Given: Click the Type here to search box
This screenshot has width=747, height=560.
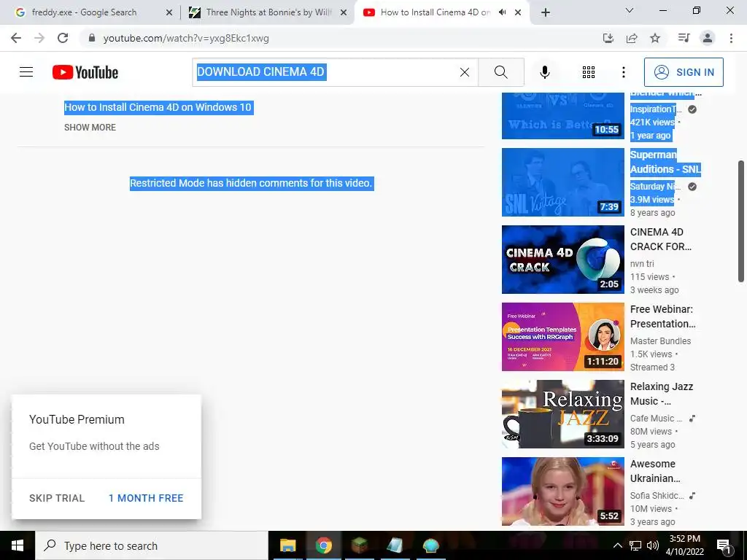Looking at the screenshot, I should pyautogui.click(x=152, y=545).
